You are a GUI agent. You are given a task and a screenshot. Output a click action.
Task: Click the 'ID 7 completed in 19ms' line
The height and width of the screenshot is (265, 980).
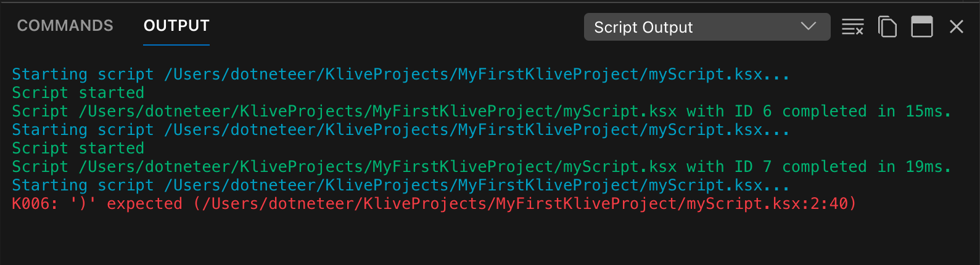click(482, 167)
